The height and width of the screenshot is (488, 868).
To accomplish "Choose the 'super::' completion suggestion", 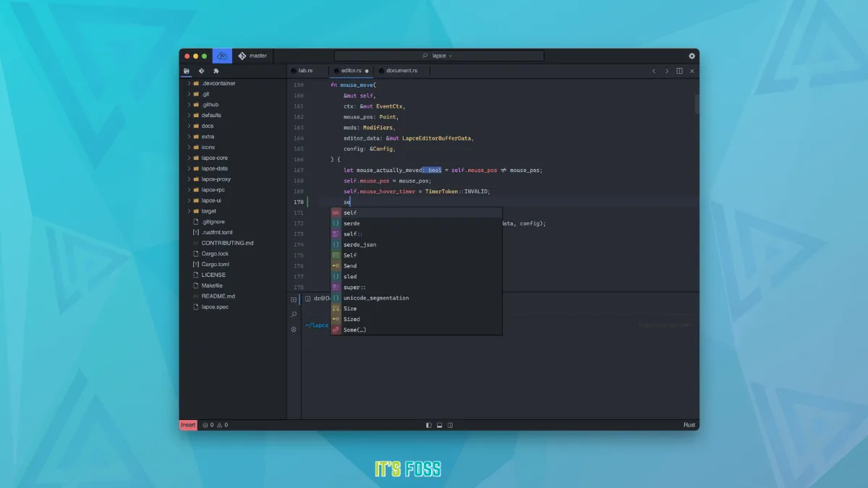I will point(416,287).
